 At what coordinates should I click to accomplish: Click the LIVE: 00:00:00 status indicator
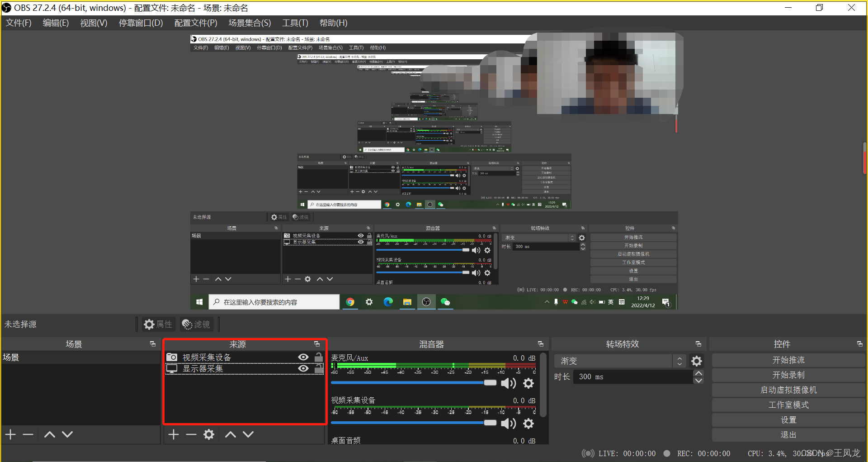pos(618,453)
